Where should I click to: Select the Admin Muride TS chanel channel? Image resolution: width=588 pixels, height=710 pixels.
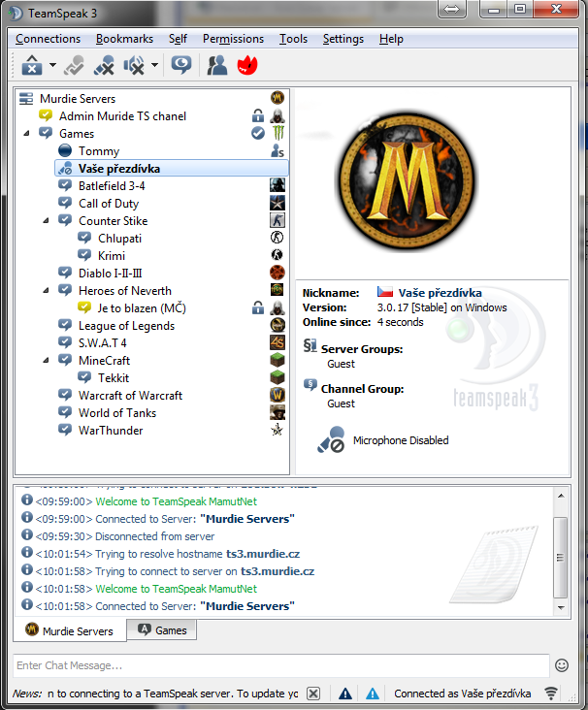pyautogui.click(x=122, y=116)
